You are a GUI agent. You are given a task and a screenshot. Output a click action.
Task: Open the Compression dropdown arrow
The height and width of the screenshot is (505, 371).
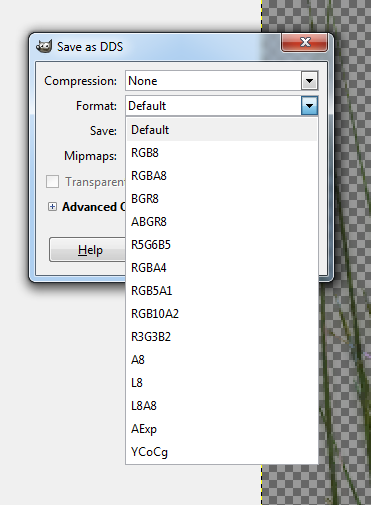309,81
